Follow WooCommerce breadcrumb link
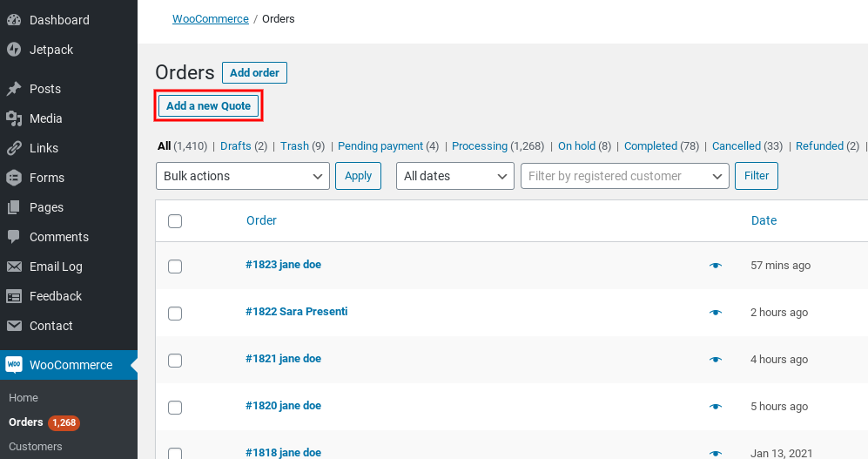This screenshot has height=459, width=868. [211, 19]
